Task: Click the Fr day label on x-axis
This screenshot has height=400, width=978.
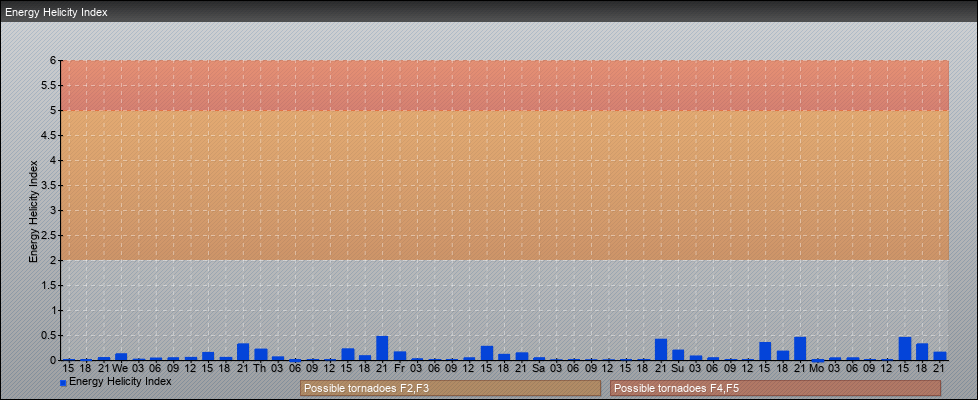Action: tap(400, 369)
